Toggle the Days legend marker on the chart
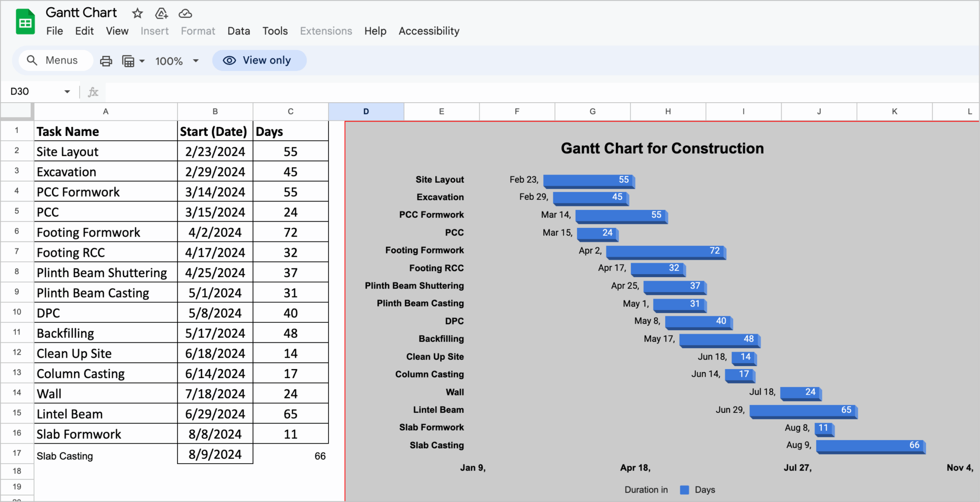 coord(684,489)
